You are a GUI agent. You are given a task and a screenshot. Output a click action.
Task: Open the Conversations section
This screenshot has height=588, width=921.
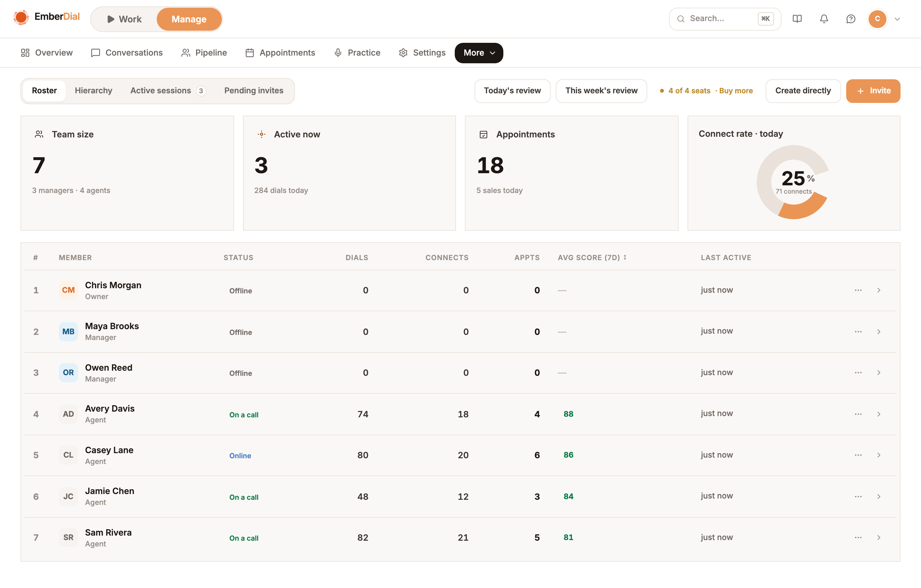click(127, 53)
